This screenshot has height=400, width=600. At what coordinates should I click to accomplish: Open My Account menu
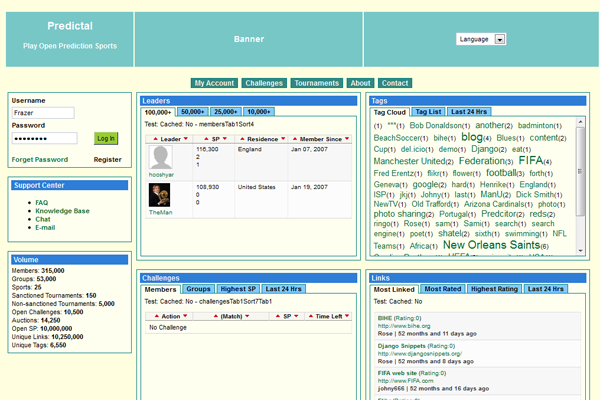click(x=214, y=83)
